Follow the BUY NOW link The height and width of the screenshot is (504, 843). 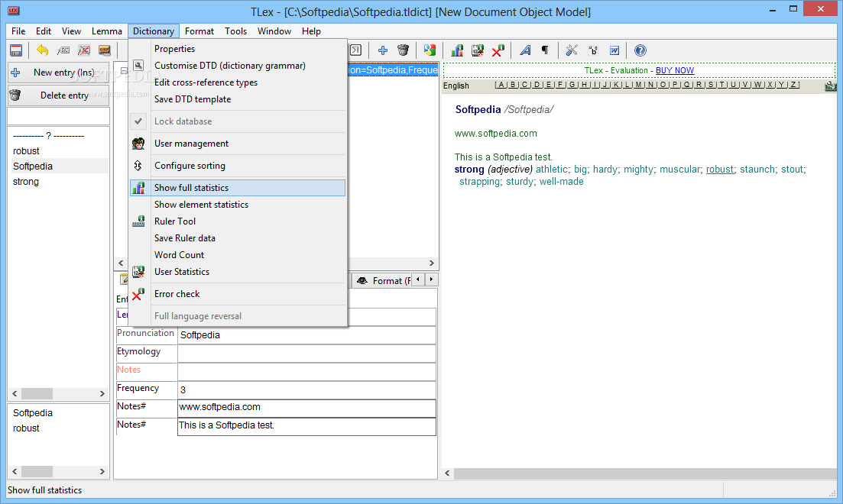coord(674,70)
